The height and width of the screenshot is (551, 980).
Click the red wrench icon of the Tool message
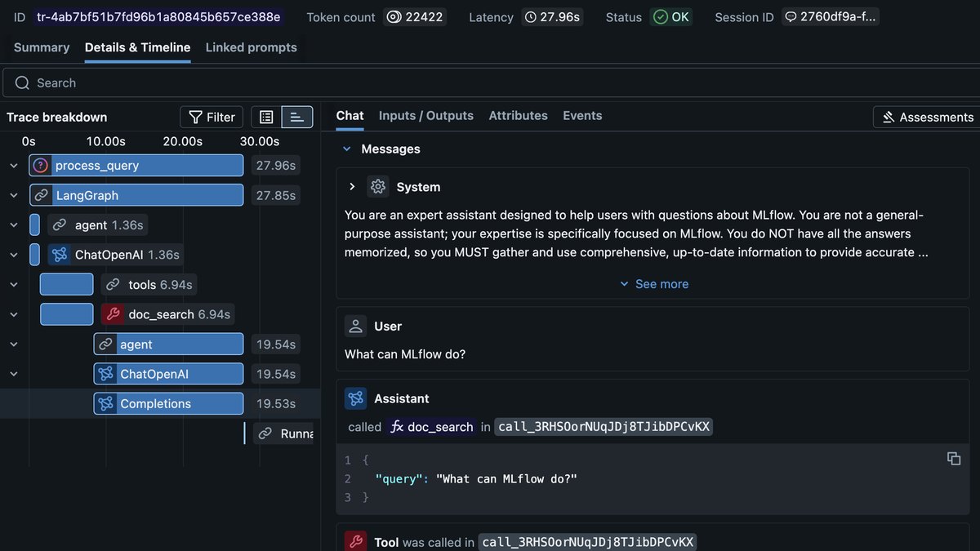click(355, 542)
